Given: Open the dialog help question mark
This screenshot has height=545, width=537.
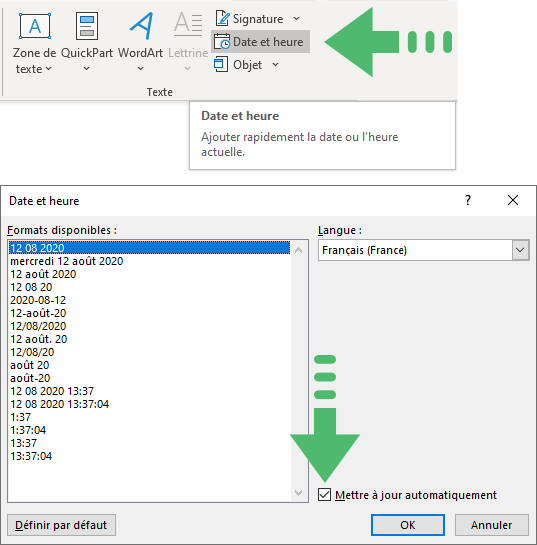Looking at the screenshot, I should (468, 200).
